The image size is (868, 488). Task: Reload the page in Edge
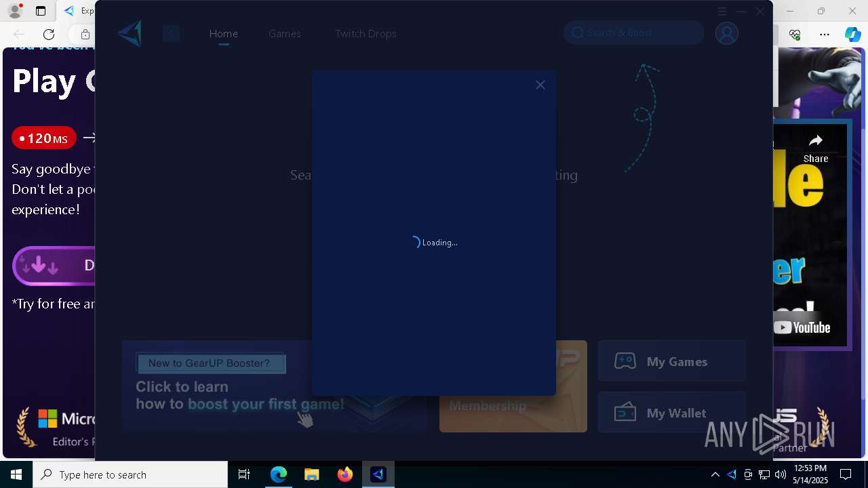(x=49, y=34)
